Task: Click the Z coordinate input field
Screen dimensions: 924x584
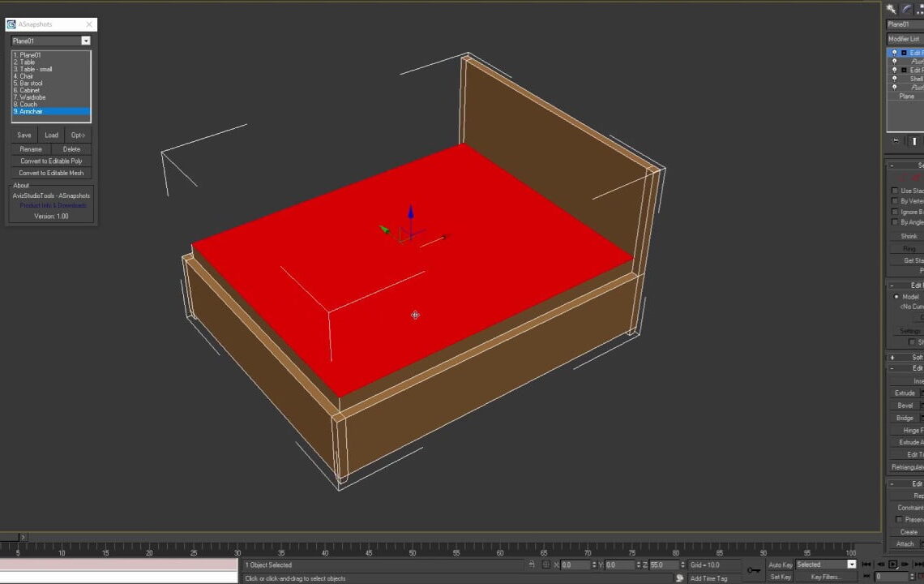Action: [x=665, y=565]
